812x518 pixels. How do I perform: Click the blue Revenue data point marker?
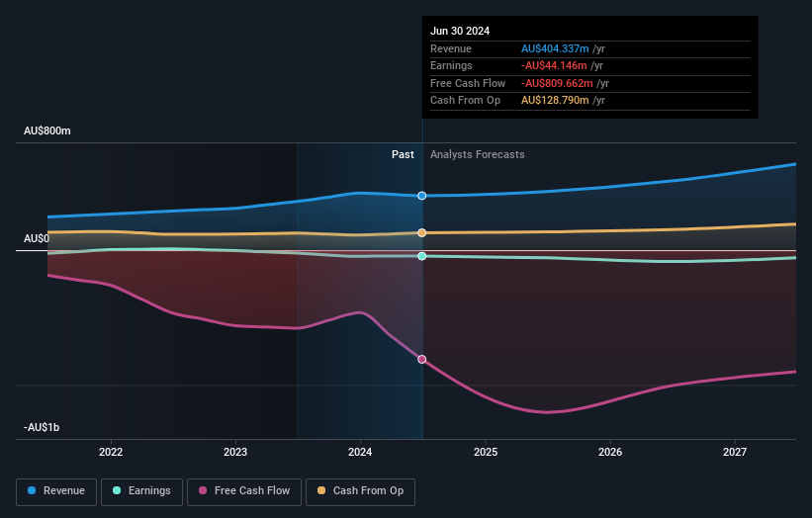[422, 196]
